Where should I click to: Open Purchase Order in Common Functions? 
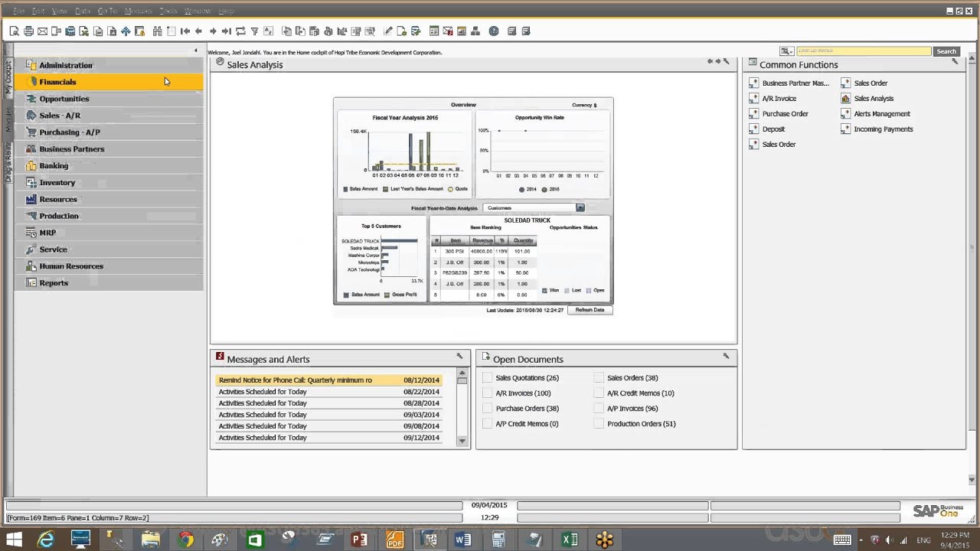[785, 114]
